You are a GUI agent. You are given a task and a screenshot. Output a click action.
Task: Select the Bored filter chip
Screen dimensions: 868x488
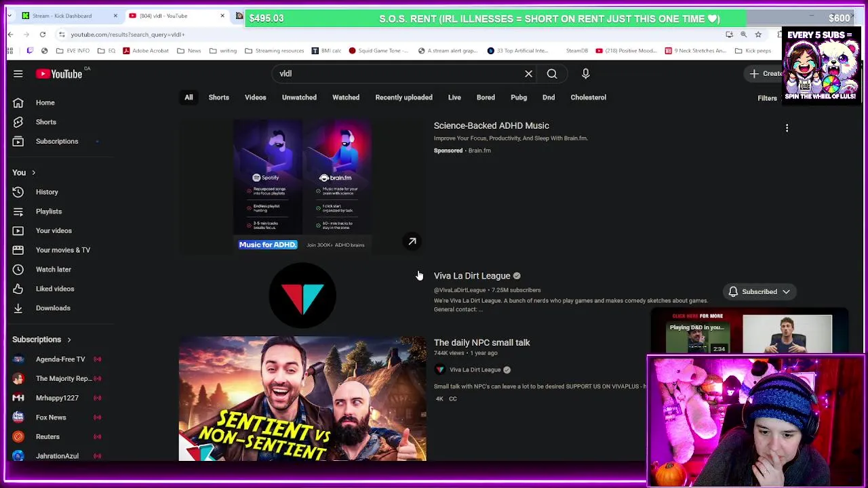486,98
